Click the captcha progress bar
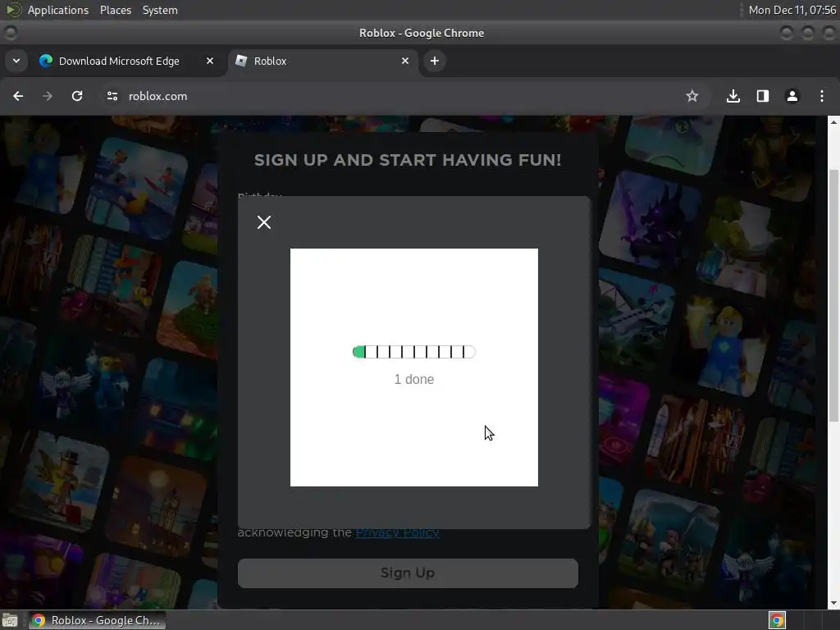840x630 pixels. tap(414, 352)
